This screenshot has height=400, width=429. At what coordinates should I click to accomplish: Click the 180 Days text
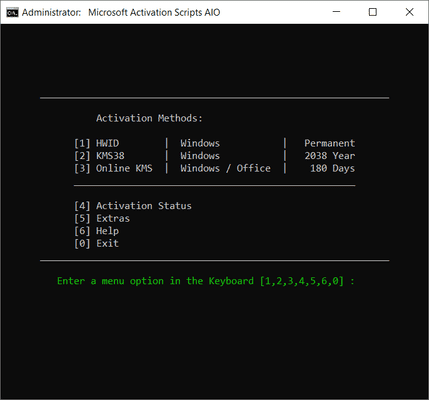[332, 168]
